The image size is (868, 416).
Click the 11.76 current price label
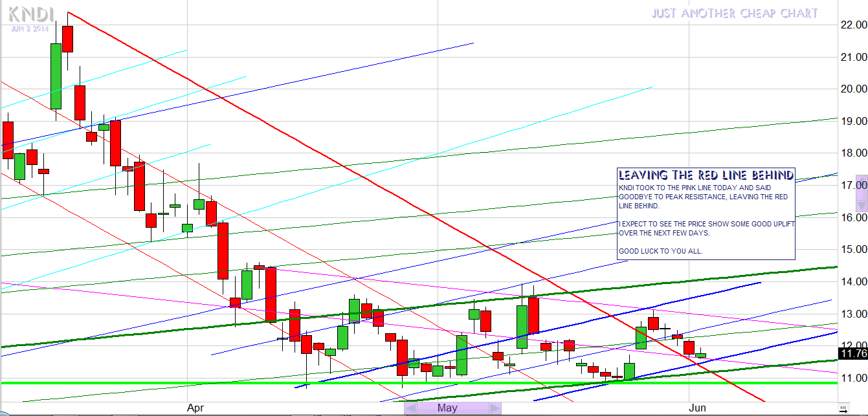pos(852,353)
